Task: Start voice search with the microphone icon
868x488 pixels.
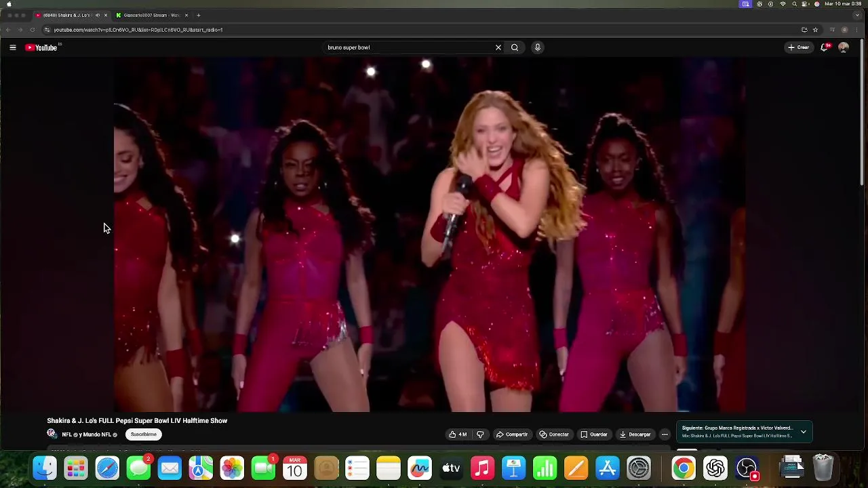Action: click(538, 47)
